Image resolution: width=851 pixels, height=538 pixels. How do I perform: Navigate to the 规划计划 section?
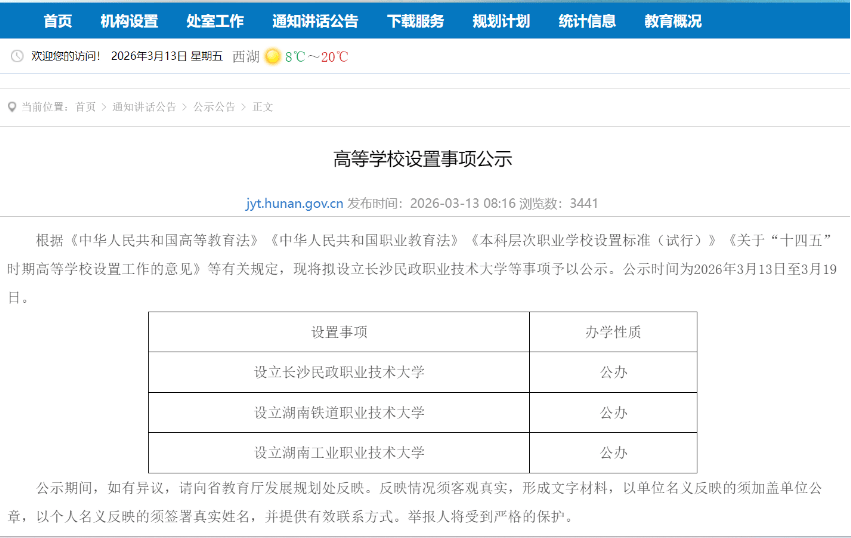point(501,21)
